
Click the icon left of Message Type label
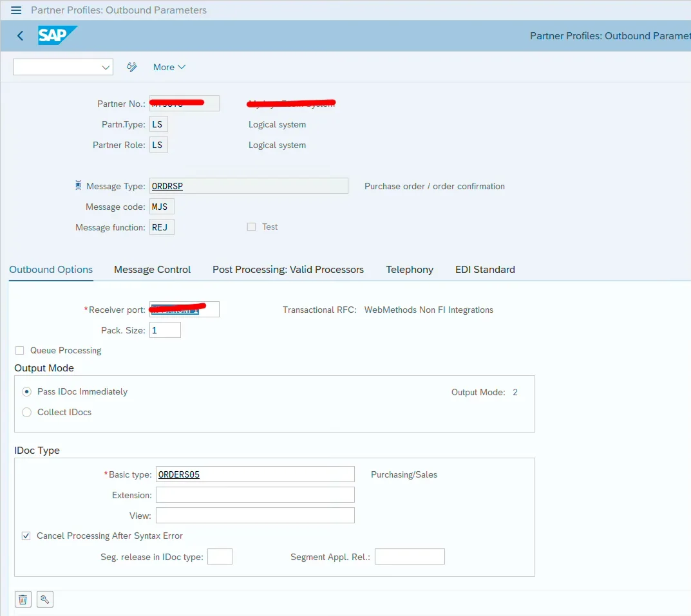[x=79, y=186]
